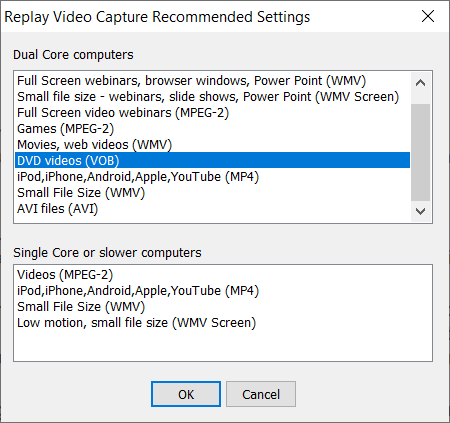450x423 pixels.
Task: Select Small file size webinars (WMV Screen)
Action: [212, 97]
